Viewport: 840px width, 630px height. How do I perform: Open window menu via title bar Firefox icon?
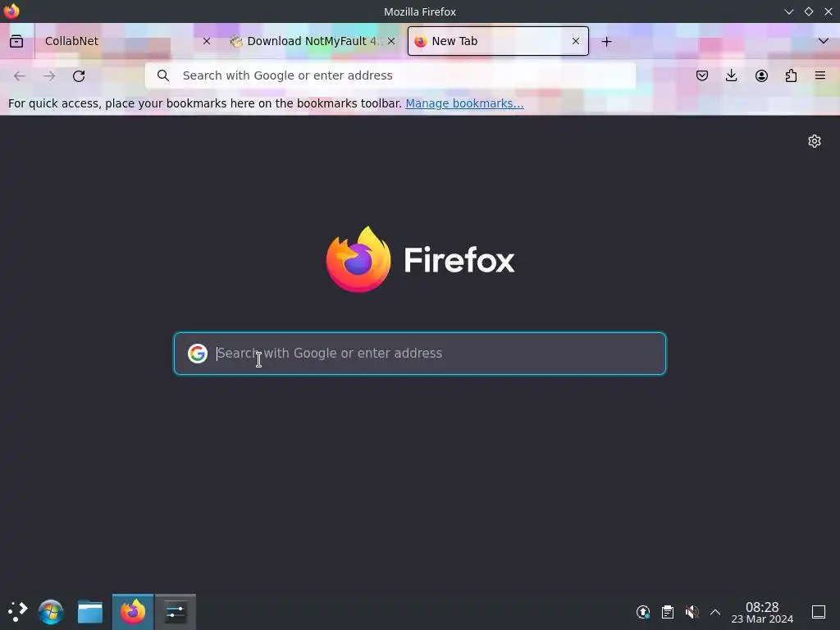point(11,11)
